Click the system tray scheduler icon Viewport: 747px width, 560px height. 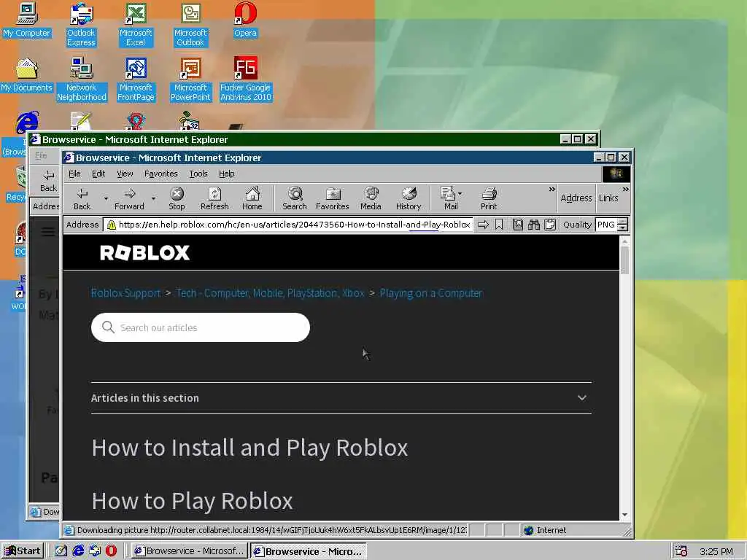coord(681,551)
